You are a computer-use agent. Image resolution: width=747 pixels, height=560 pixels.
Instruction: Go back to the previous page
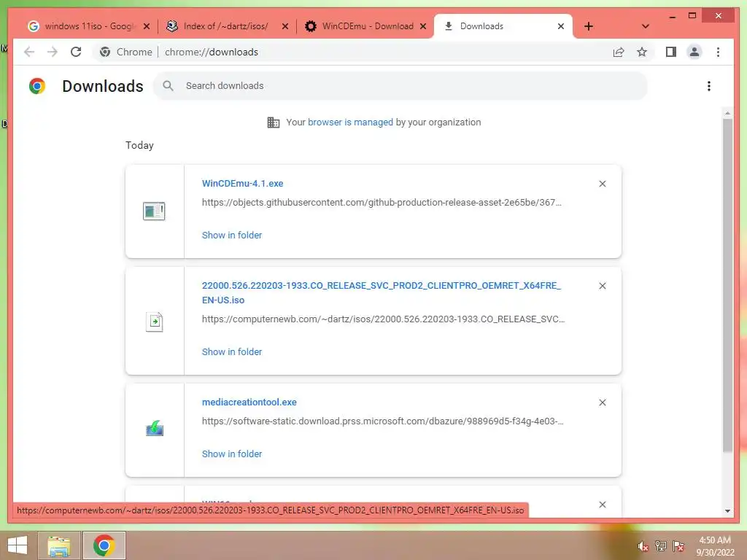tap(29, 52)
